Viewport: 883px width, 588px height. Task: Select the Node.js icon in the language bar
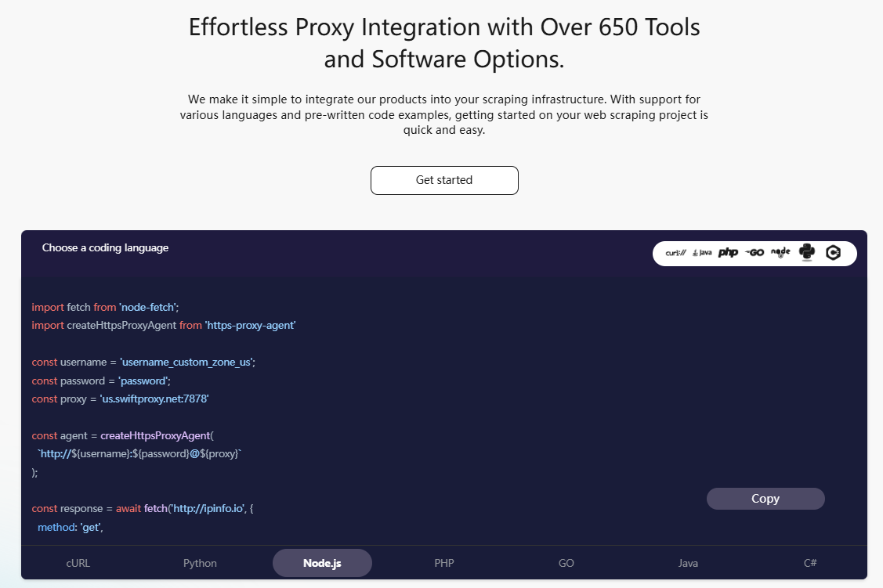(780, 253)
